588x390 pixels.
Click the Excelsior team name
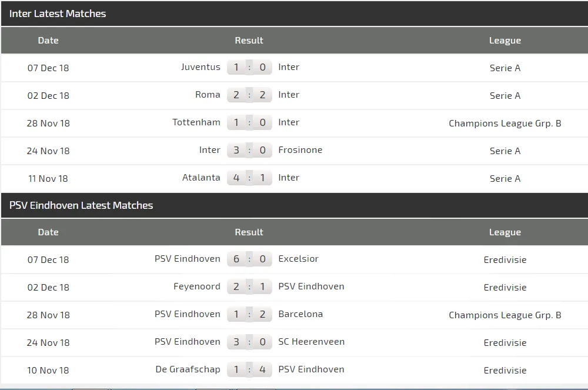[299, 259]
